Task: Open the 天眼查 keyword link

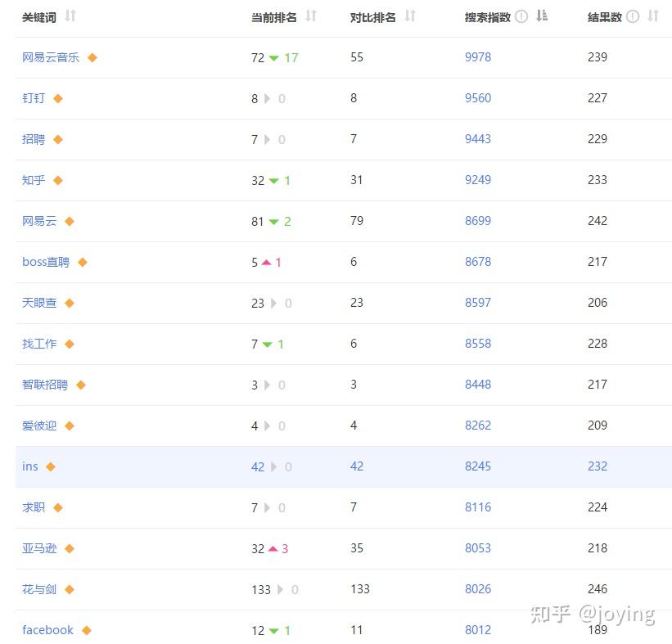Action: click(x=39, y=303)
